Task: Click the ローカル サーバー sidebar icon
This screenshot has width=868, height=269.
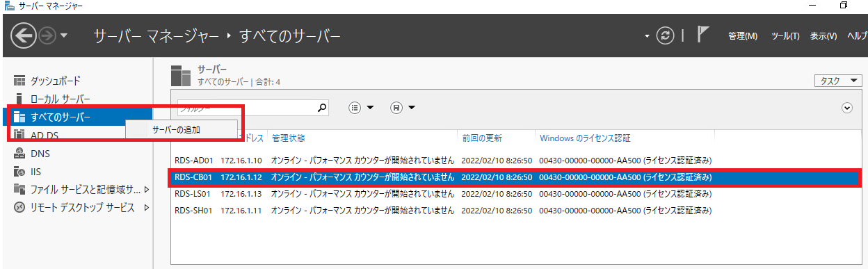Action: click(x=19, y=99)
